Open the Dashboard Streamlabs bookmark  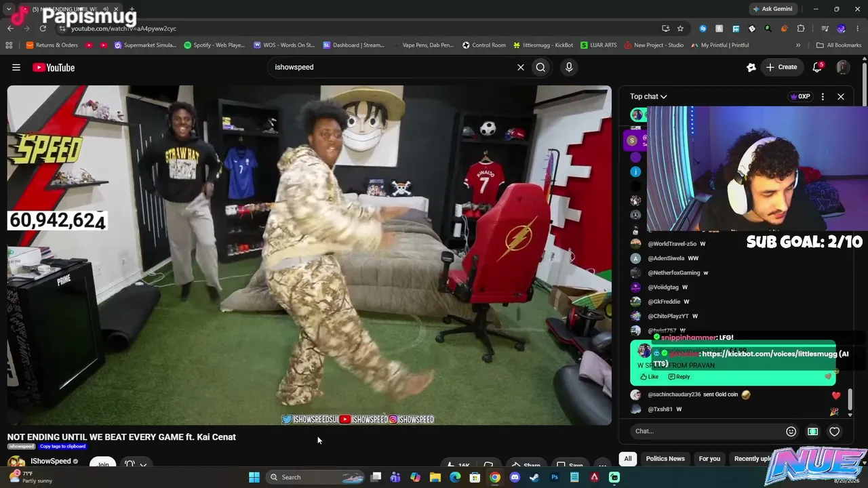click(x=354, y=45)
